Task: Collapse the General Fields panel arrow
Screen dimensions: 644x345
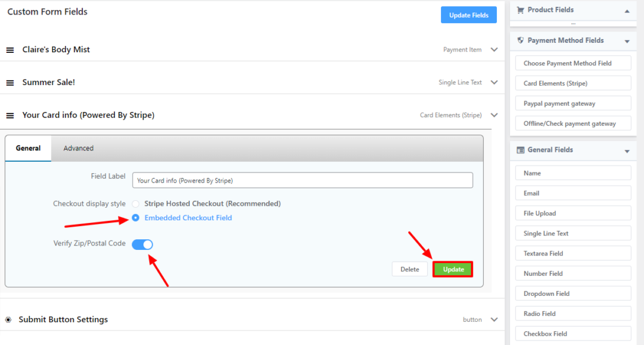Action: tap(626, 151)
